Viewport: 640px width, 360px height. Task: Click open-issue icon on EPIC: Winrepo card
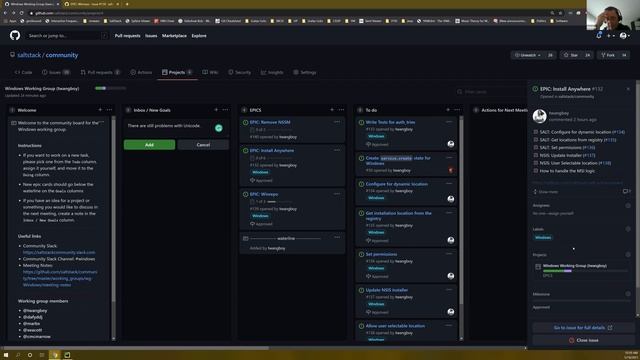point(245,194)
